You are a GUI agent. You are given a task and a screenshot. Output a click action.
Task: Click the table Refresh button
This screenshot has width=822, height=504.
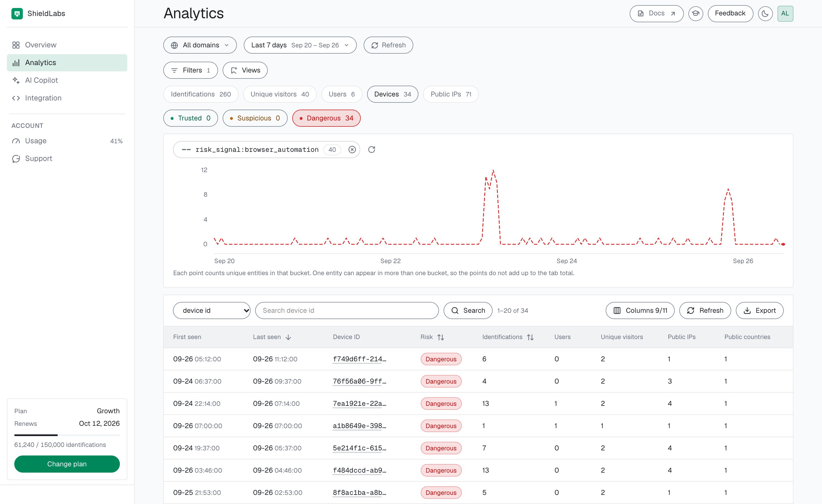(x=705, y=311)
